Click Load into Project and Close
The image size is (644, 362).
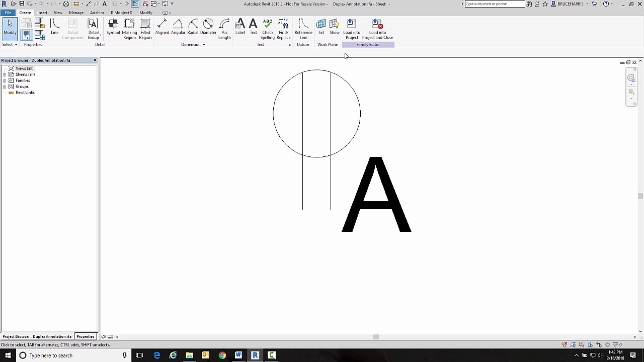377,29
